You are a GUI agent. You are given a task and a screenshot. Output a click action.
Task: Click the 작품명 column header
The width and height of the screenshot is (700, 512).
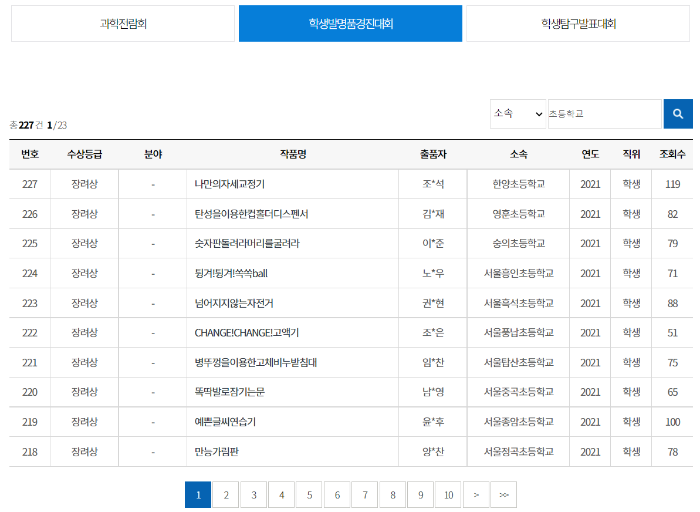pyautogui.click(x=293, y=154)
